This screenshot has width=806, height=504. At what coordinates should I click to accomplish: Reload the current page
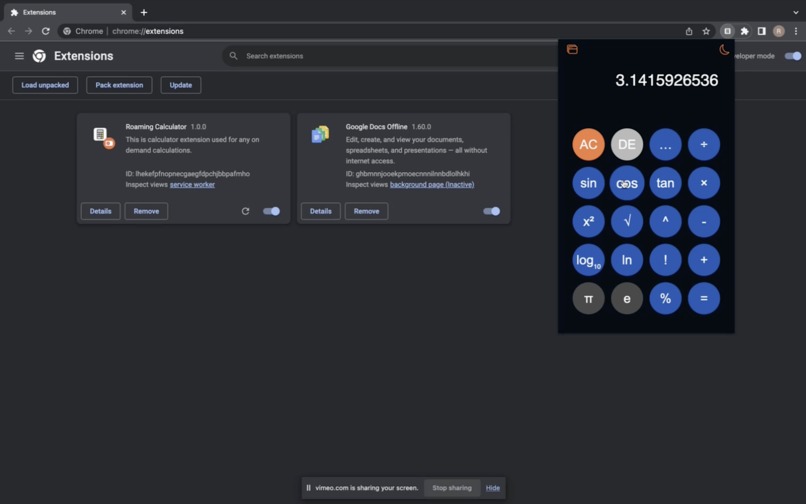[46, 31]
